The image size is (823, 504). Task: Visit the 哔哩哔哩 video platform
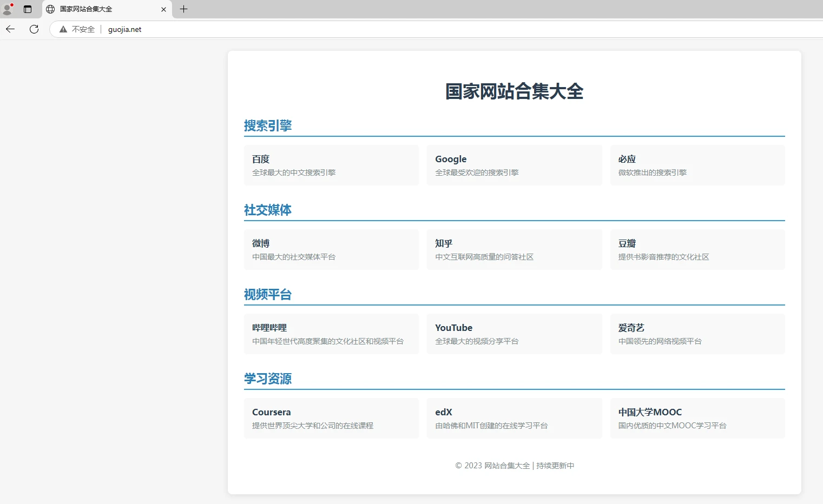coord(331,334)
